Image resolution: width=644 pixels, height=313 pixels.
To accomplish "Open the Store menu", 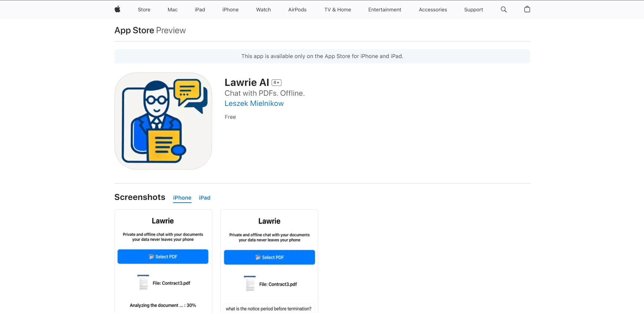I will (x=144, y=10).
